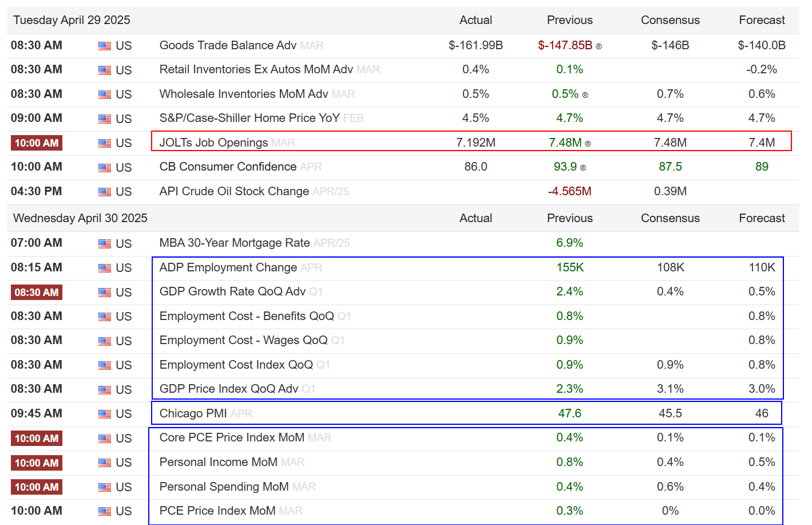Click the revised icon next to $-147.85B
Image resolution: width=812 pixels, height=525 pixels.
[599, 46]
